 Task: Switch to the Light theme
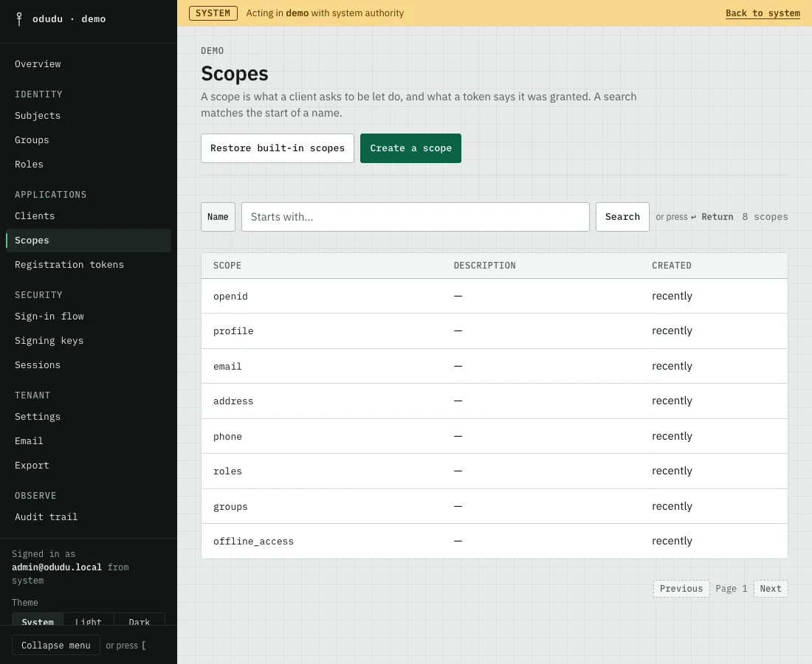point(89,620)
